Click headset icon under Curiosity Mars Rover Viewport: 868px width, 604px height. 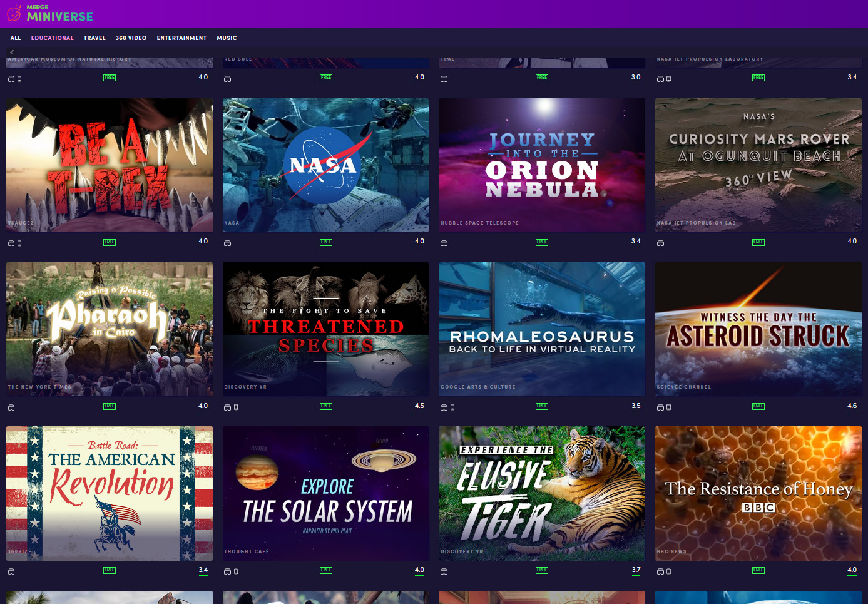(660, 243)
